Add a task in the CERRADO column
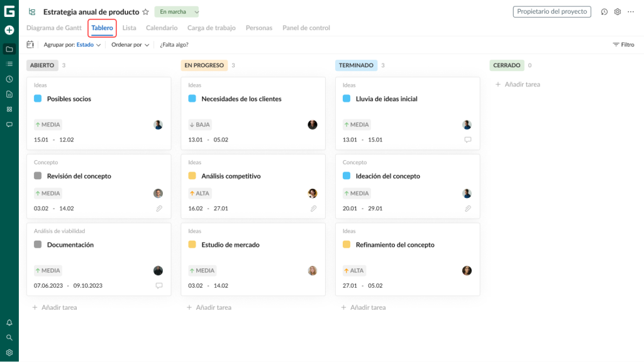This screenshot has width=644, height=362. tap(518, 85)
